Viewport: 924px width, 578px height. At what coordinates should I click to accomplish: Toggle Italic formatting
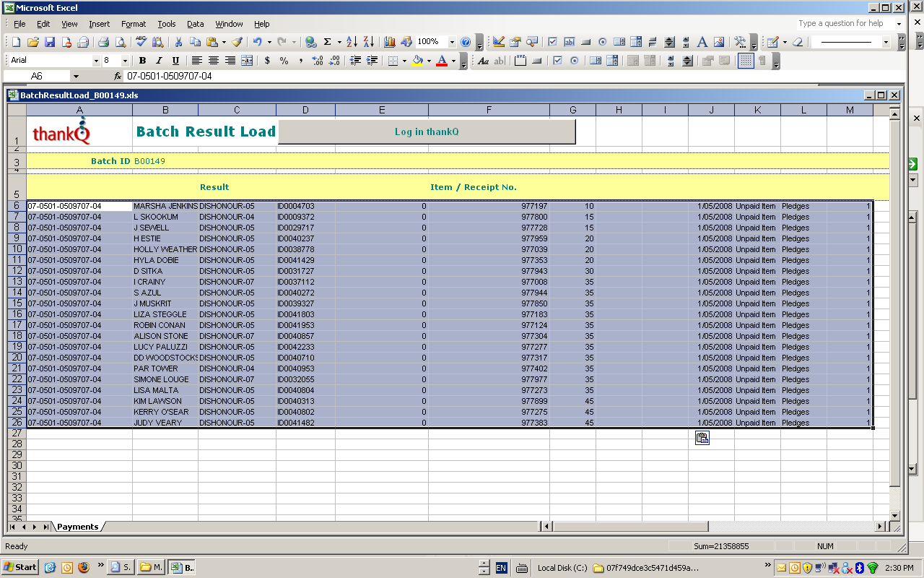158,61
